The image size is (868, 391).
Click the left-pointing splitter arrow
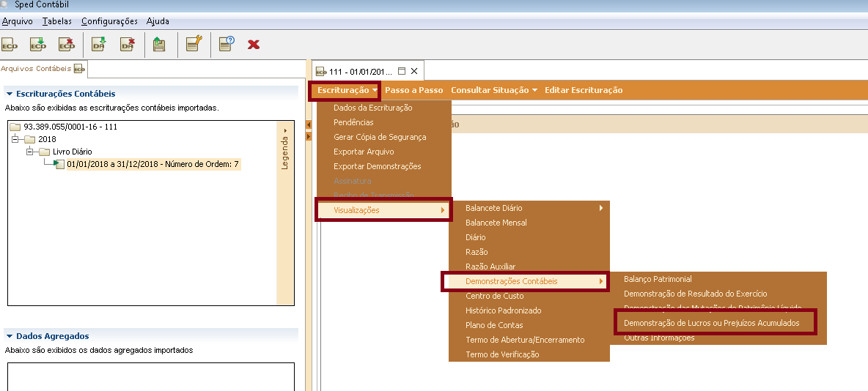(309, 125)
